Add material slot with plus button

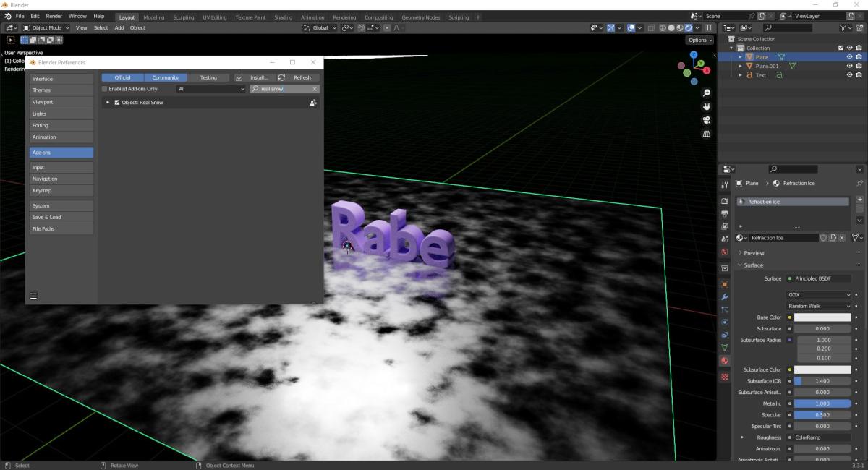click(859, 200)
